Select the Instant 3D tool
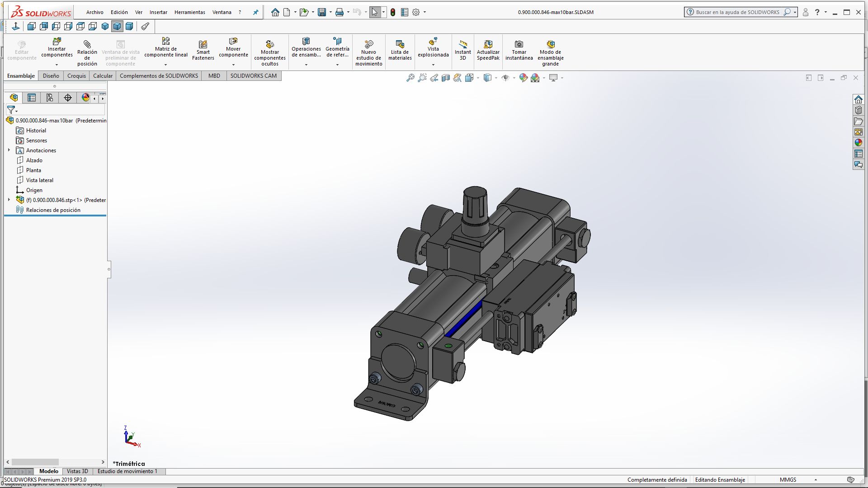Screen dimensions: 868x488 coord(462,44)
